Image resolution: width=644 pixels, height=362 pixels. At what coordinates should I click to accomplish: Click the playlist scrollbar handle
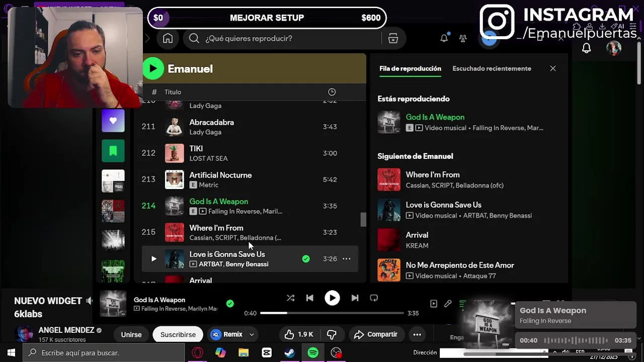click(x=363, y=219)
